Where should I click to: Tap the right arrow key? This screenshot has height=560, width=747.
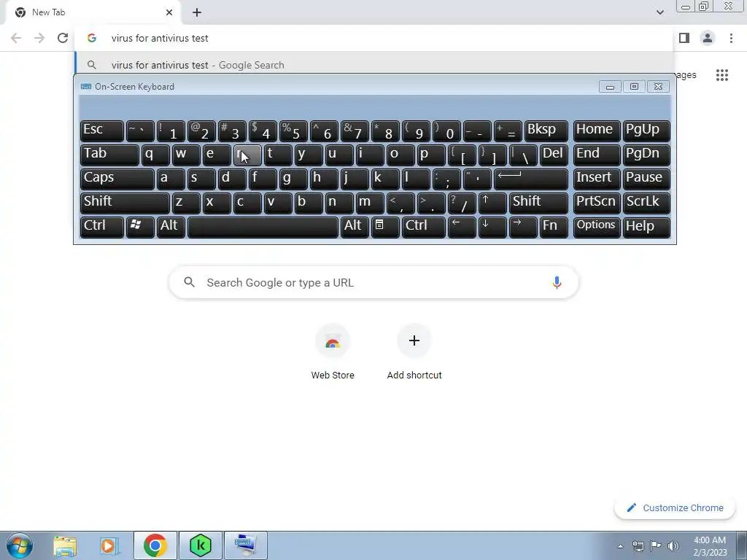(523, 227)
